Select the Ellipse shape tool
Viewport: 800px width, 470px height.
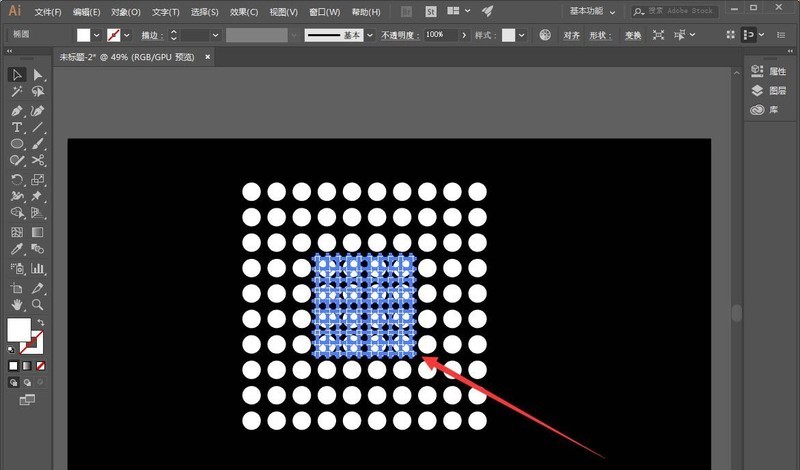tap(17, 144)
